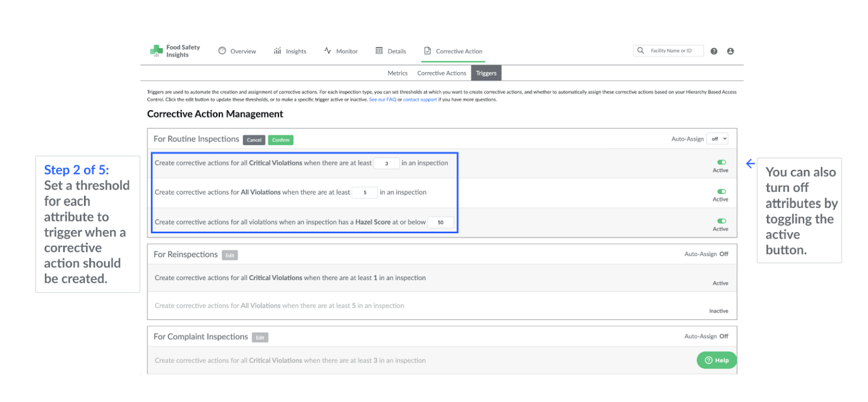The width and height of the screenshot is (868, 402).
Task: Open the Insights bar chart section
Action: click(x=290, y=51)
